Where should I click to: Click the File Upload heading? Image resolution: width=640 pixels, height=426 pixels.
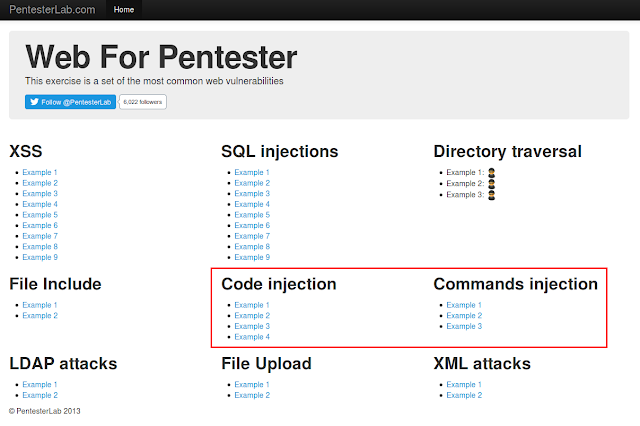tap(266, 364)
